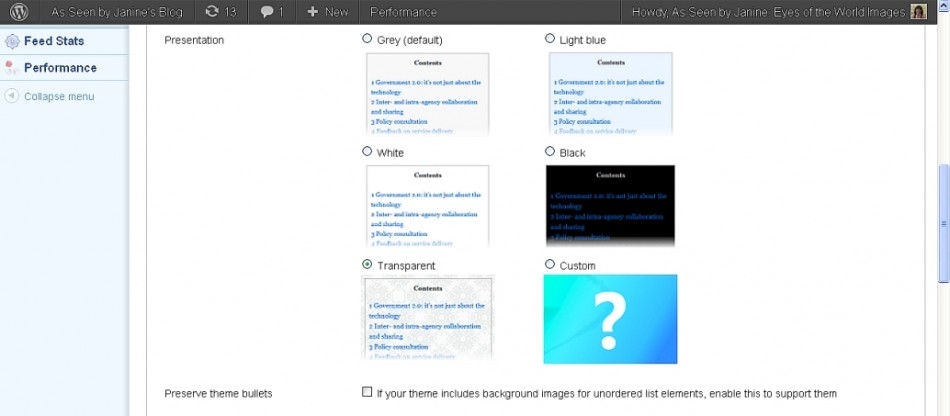This screenshot has height=416, width=950.
Task: Click the Black theme preview thumbnail
Action: click(610, 206)
